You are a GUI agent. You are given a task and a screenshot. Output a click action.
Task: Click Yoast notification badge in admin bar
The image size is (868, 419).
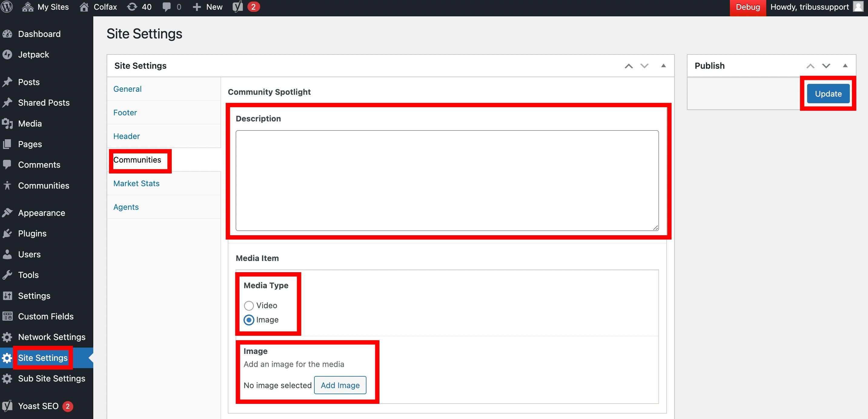253,7
